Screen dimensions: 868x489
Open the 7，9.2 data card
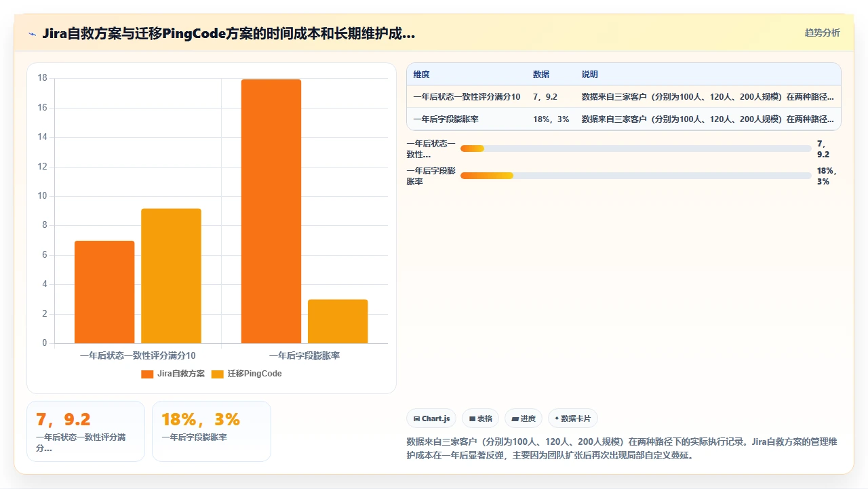[85, 431]
